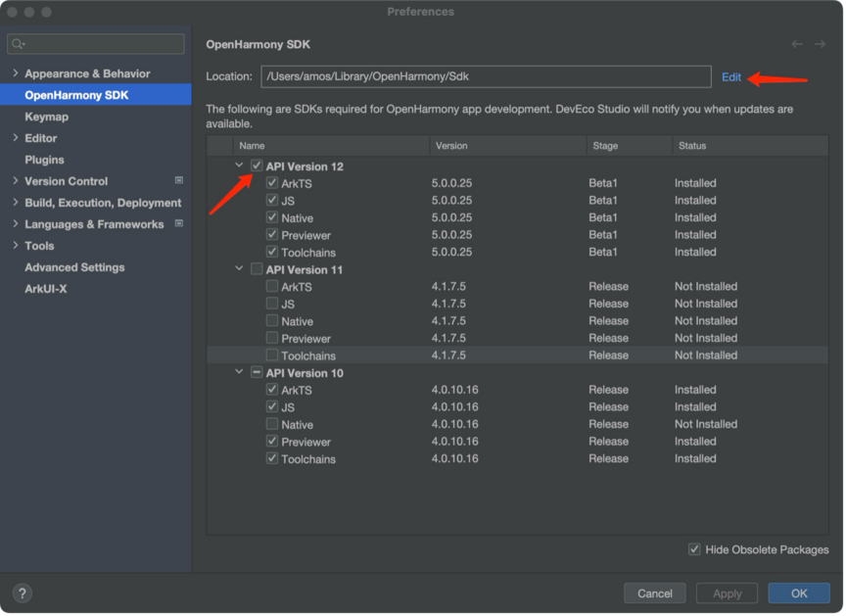The height and width of the screenshot is (616, 846).
Task: Click the Version Control project-level icon
Action: [x=179, y=181]
